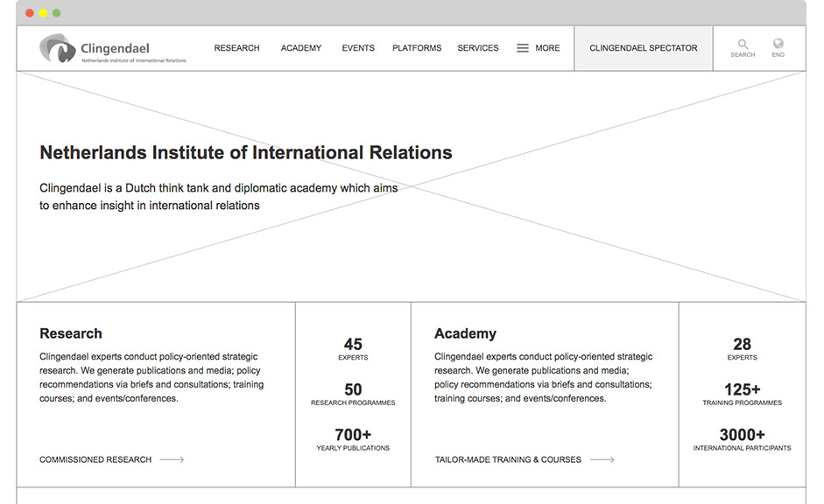Open the search magnifier icon
The height and width of the screenshot is (504, 824).
tap(743, 44)
